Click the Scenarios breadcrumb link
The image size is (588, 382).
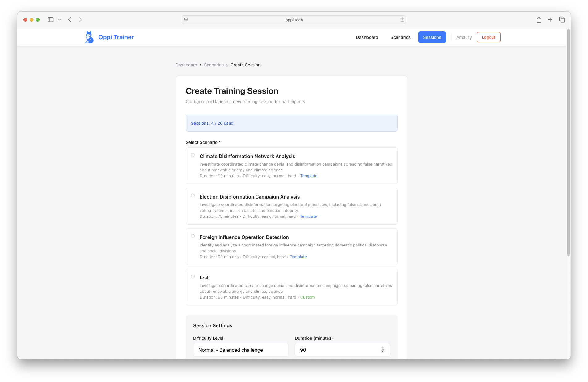click(x=214, y=65)
